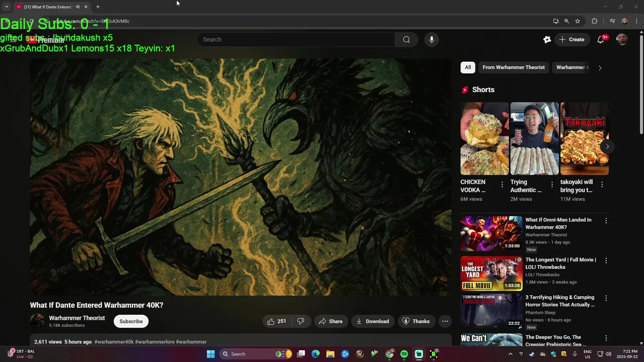Open Takoyaki short thumbnail
This screenshot has width=644, height=362.
pos(584,139)
